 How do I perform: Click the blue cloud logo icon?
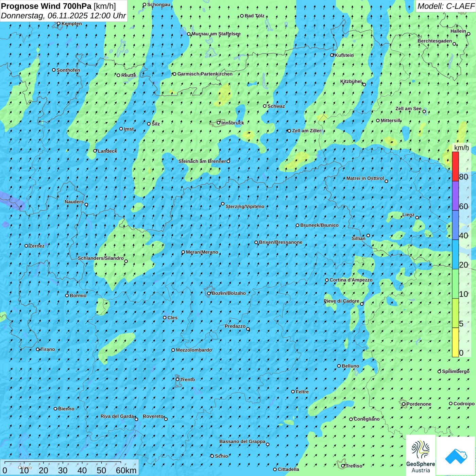point(456,456)
